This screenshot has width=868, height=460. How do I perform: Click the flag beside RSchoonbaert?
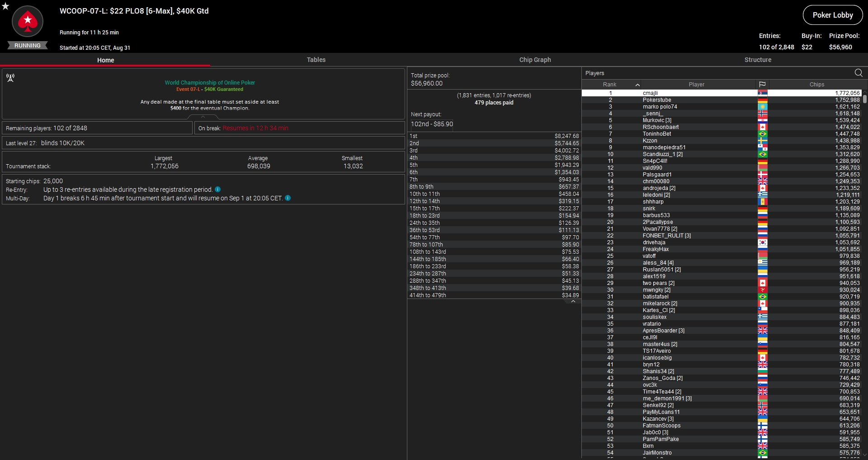click(x=762, y=127)
